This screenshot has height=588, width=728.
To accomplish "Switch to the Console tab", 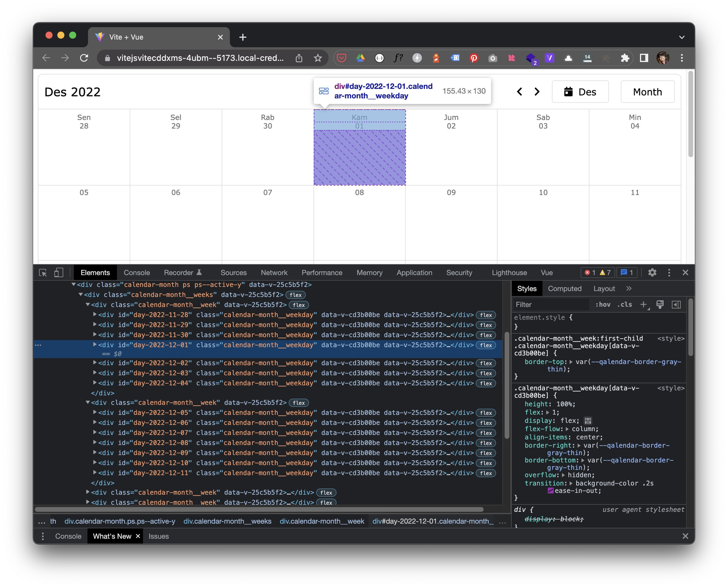I will coord(136,273).
